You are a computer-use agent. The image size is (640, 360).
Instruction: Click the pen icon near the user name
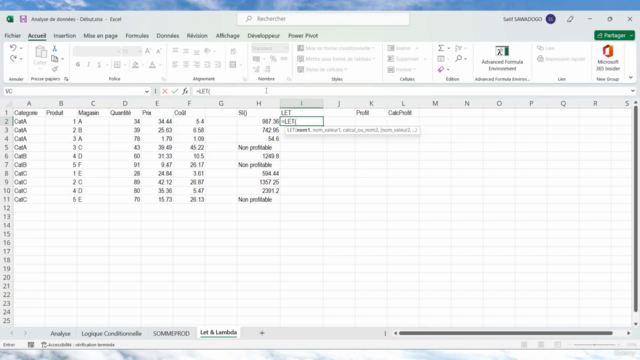[570, 19]
